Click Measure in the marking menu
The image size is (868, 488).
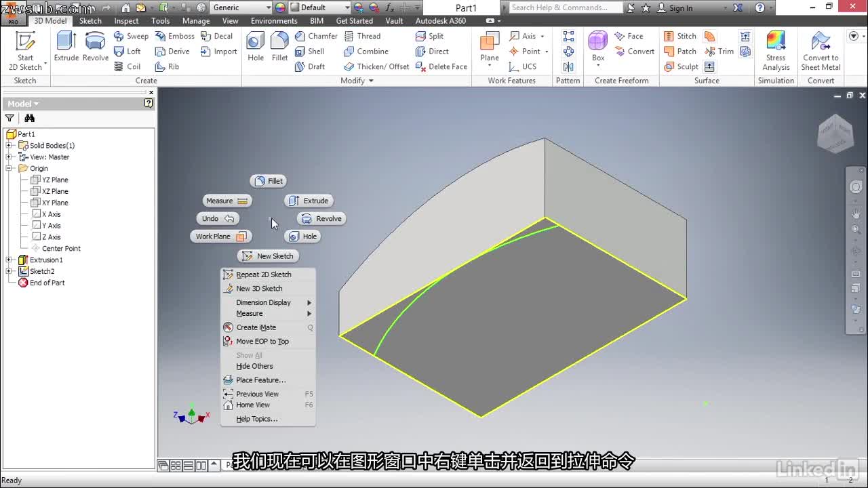tap(226, 201)
